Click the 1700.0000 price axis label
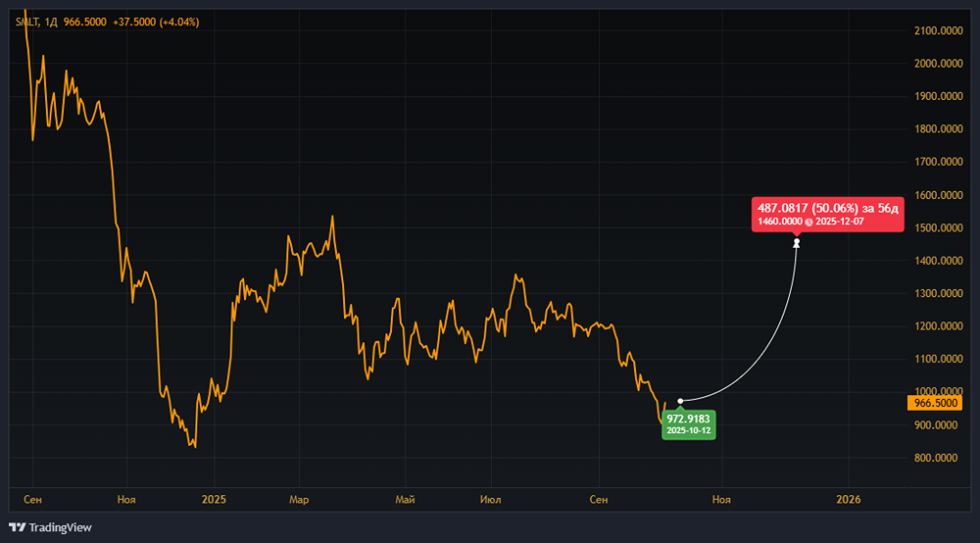Screen dimensions: 980x543 [938, 162]
